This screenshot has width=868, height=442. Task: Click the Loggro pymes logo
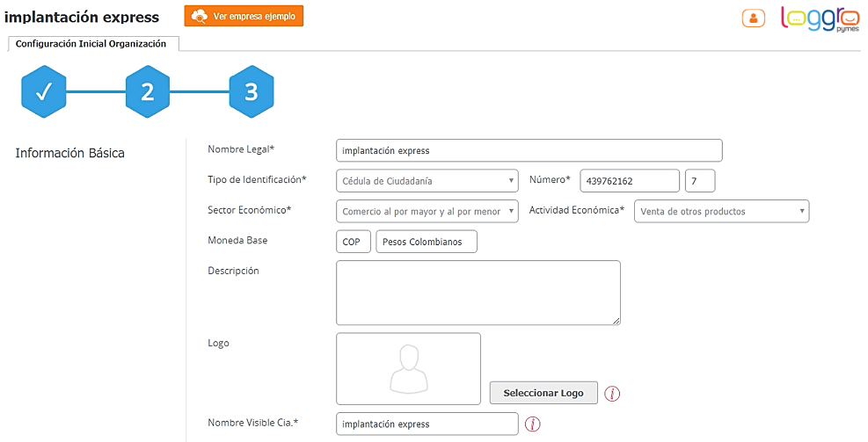820,18
